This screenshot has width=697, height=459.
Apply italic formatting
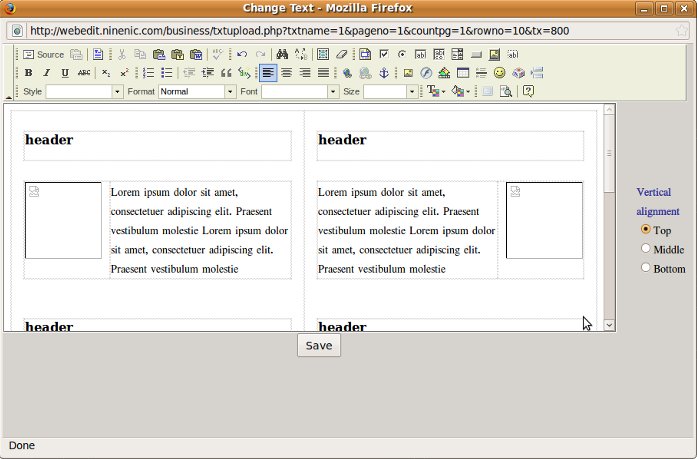(x=46, y=73)
